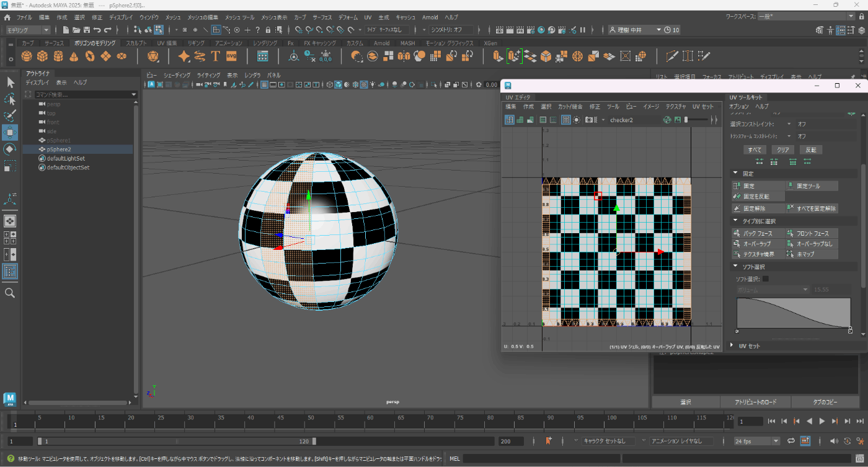Click the アトリビュートのロード button

755,402
